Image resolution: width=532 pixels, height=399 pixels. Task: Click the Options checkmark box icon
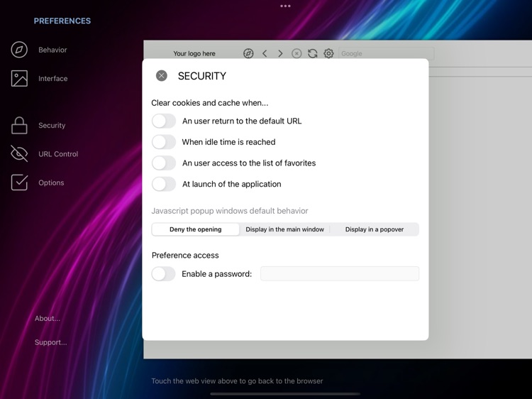[x=19, y=182]
